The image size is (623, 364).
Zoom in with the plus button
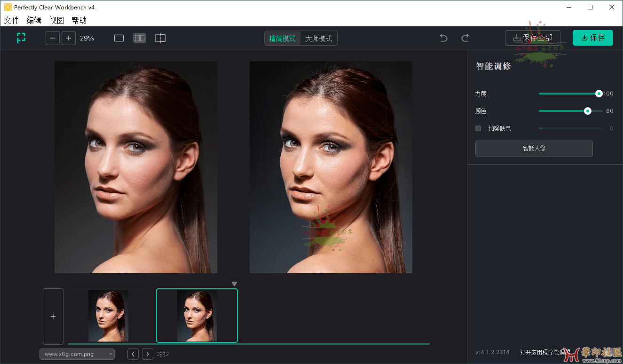69,38
